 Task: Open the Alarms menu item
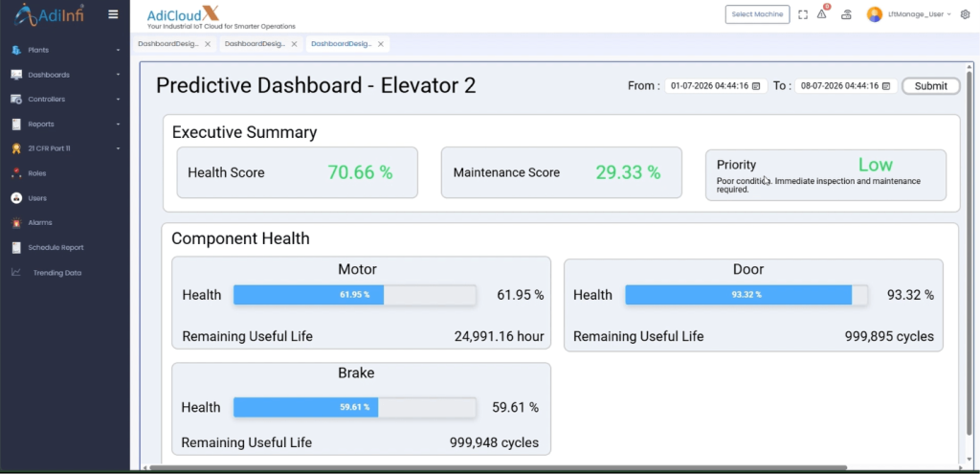40,222
